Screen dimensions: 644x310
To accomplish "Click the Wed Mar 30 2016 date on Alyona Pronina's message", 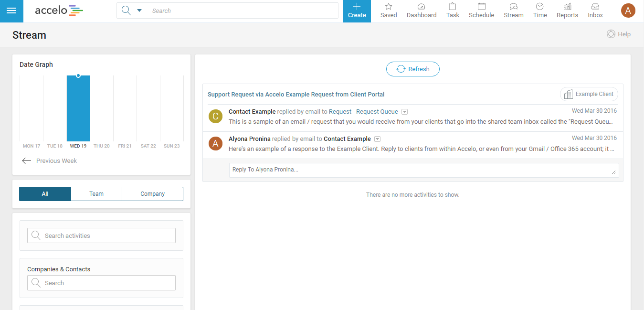I will click(594, 138).
